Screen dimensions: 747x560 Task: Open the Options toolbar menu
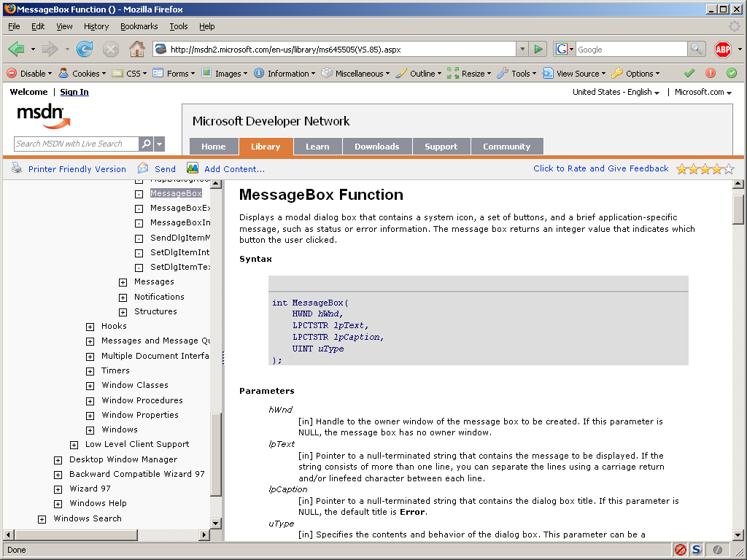[635, 74]
